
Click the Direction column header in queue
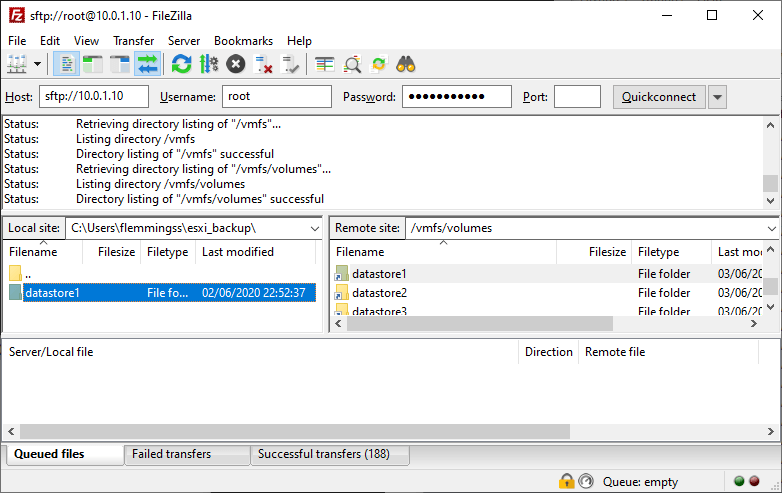point(549,352)
